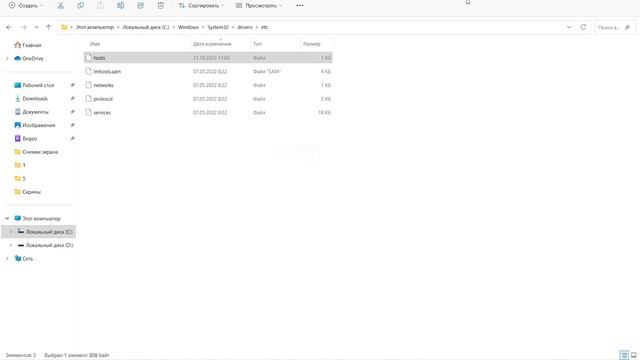Click System32 in the address breadcrumb
Viewport: 640px width, 360px height.
218,27
